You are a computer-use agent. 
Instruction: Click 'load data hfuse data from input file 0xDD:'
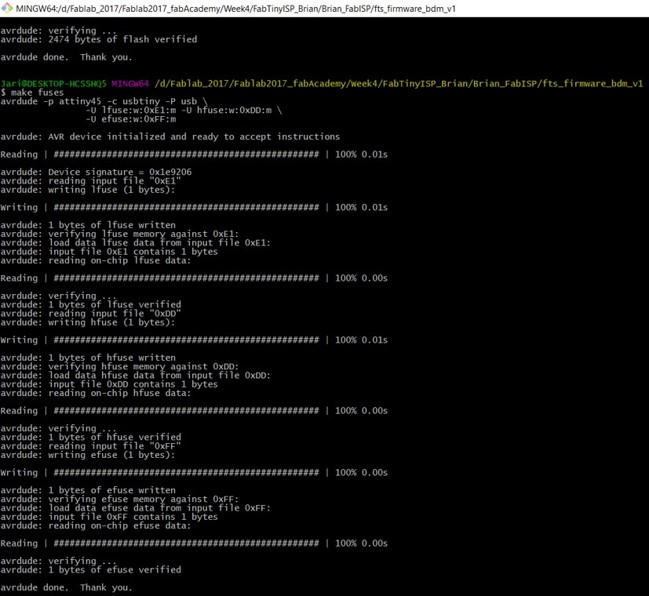click(x=135, y=375)
